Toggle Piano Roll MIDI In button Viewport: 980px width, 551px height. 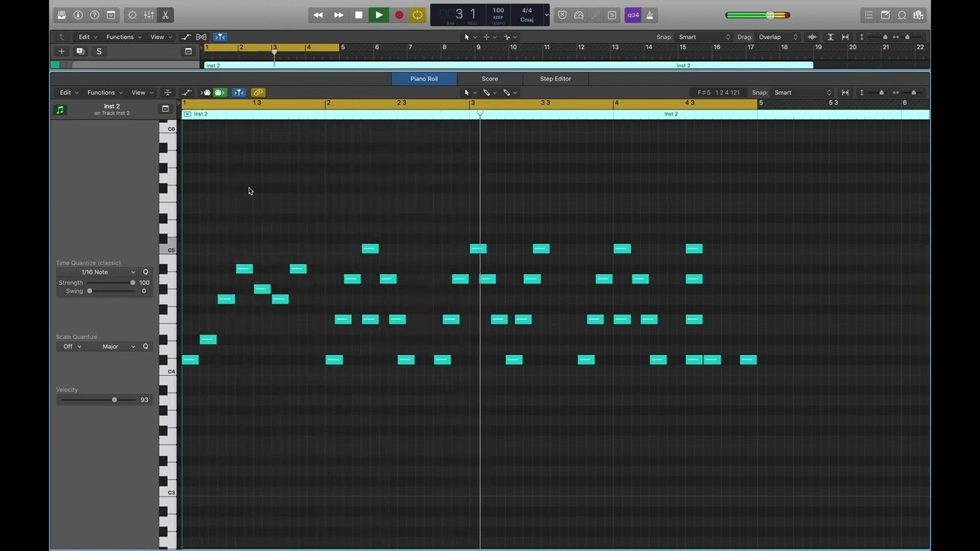point(205,93)
